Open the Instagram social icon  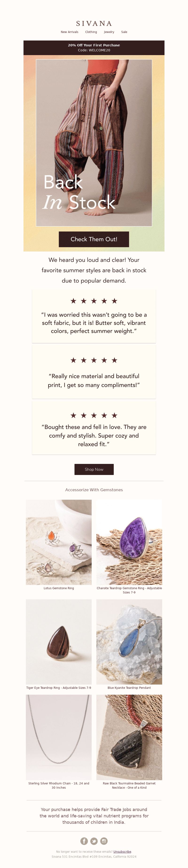pyautogui.click(x=104, y=841)
